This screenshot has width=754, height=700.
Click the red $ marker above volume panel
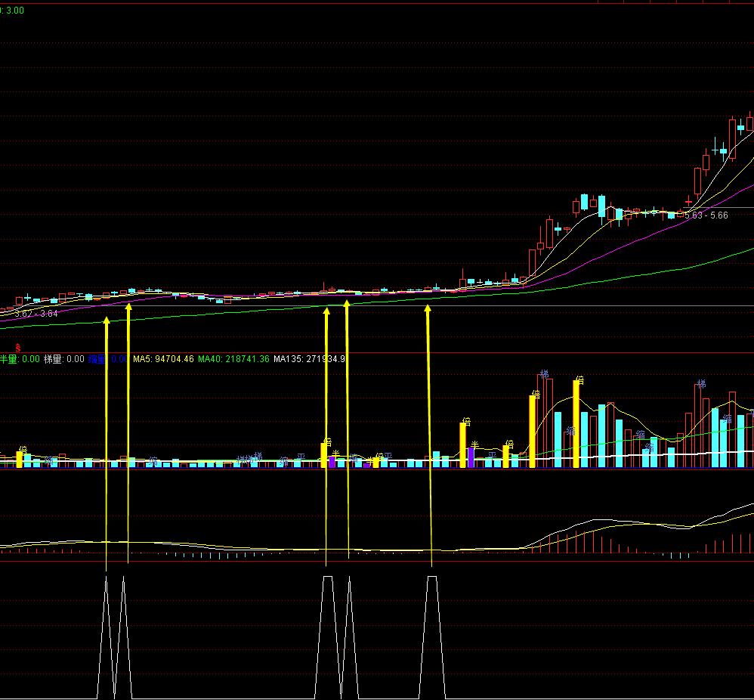click(18, 347)
